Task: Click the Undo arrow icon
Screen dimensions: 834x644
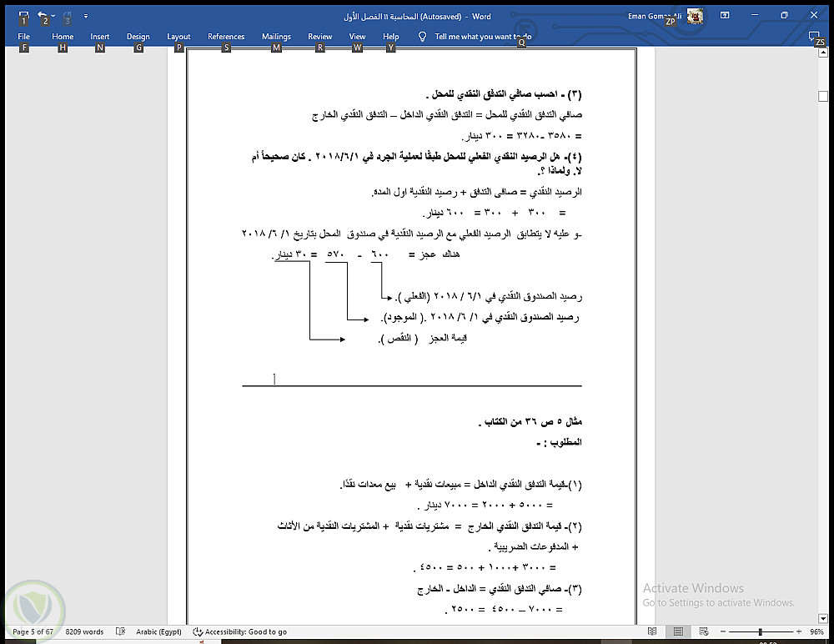Action: tap(43, 16)
